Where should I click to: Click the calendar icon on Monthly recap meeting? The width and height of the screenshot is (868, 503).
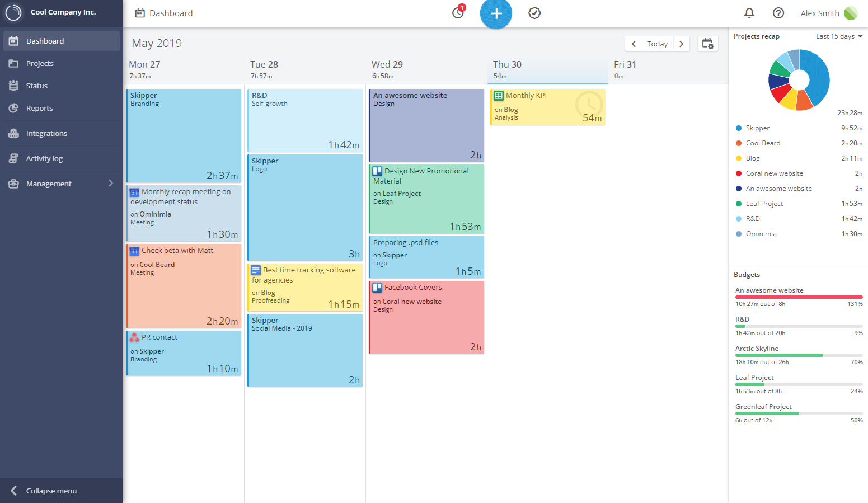click(x=134, y=191)
